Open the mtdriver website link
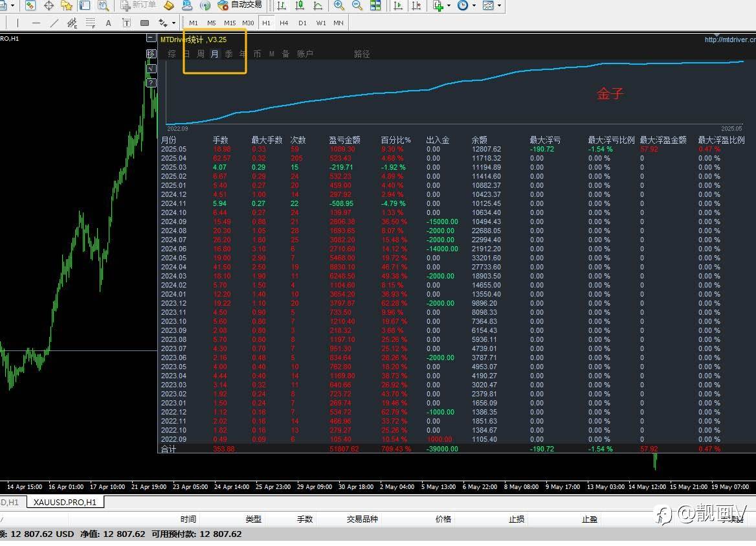The image size is (756, 546). pos(730,40)
